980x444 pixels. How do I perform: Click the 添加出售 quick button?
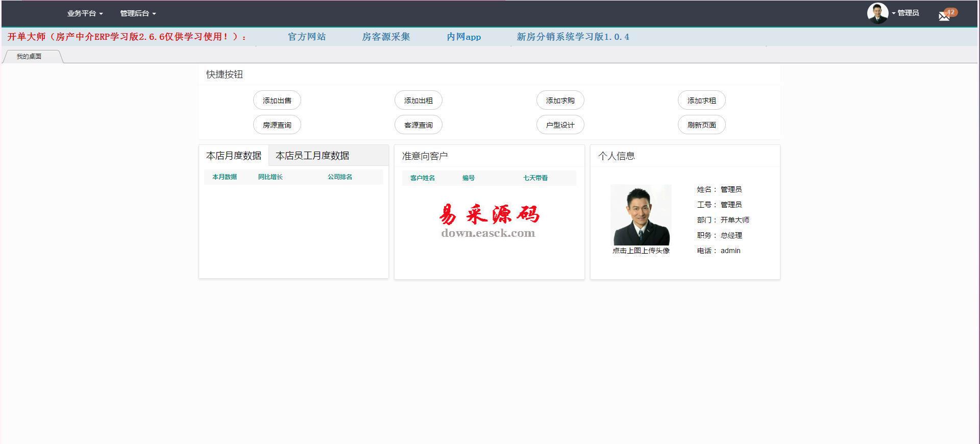click(x=277, y=101)
